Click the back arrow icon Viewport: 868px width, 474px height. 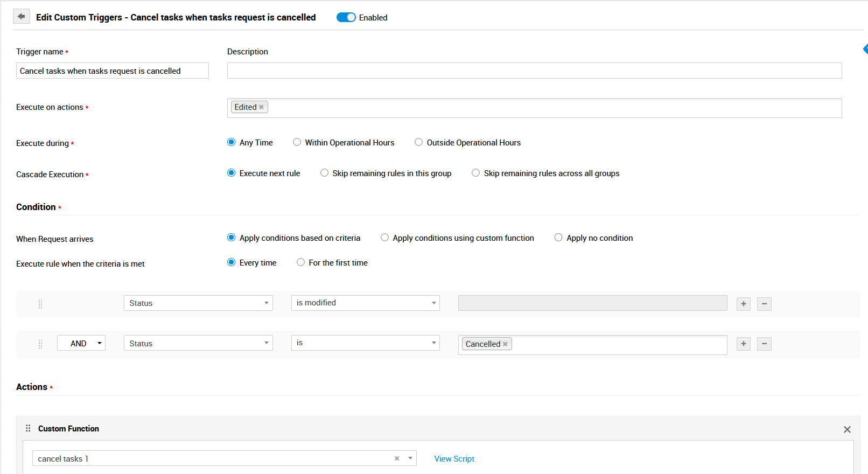tap(21, 17)
